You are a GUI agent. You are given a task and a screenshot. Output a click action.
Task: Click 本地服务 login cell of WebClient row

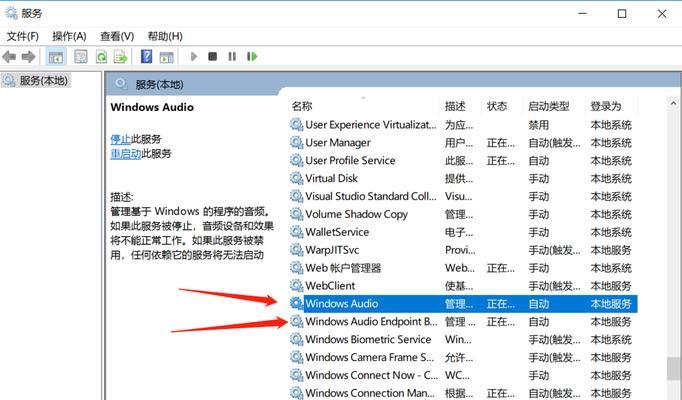point(611,286)
